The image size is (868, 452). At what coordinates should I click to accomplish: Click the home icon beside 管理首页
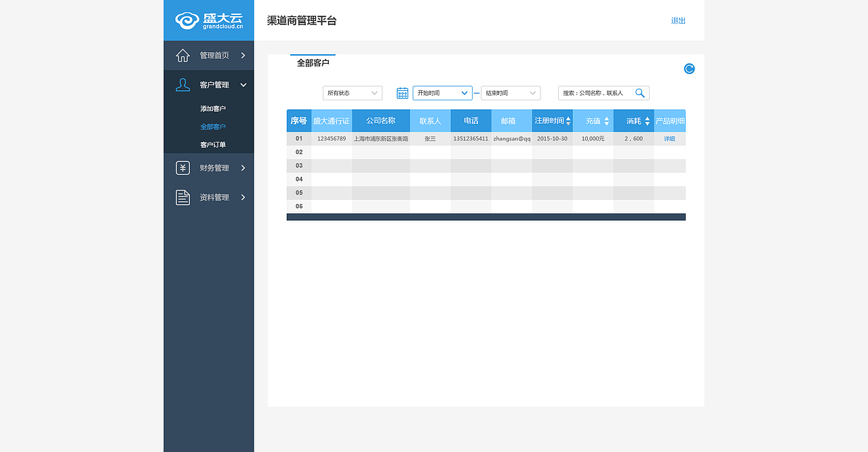pyautogui.click(x=182, y=56)
